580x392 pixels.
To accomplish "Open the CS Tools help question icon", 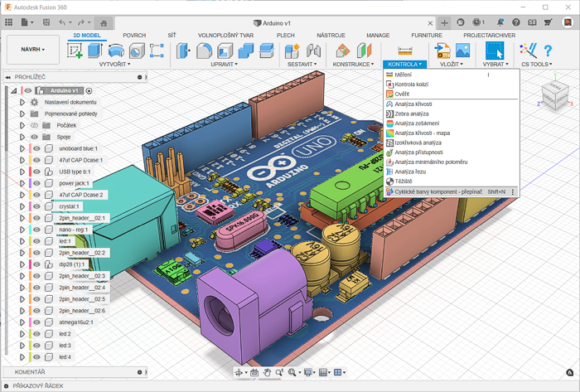I will click(548, 51).
